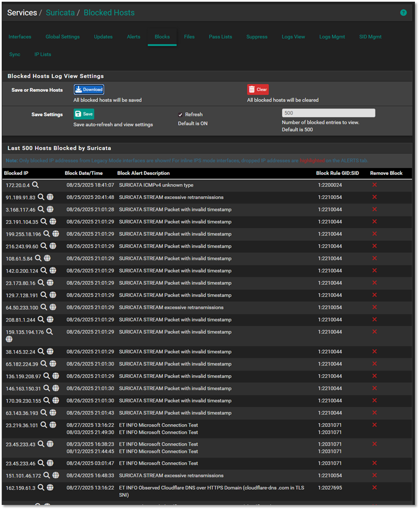Select the Cloudflare DNS over HTTPS alert text
Screen dimensions: 420x510
tap(212, 491)
